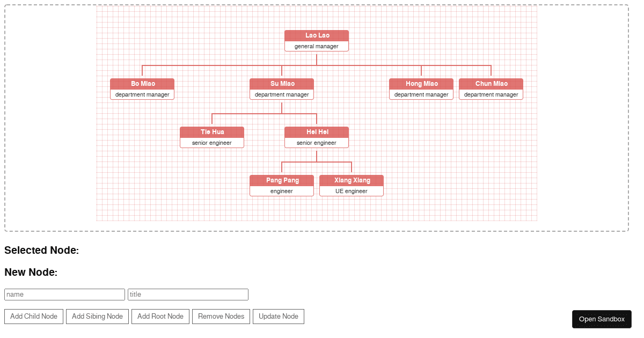644x338 pixels.
Task: Focus the new node name field
Action: pos(64,295)
